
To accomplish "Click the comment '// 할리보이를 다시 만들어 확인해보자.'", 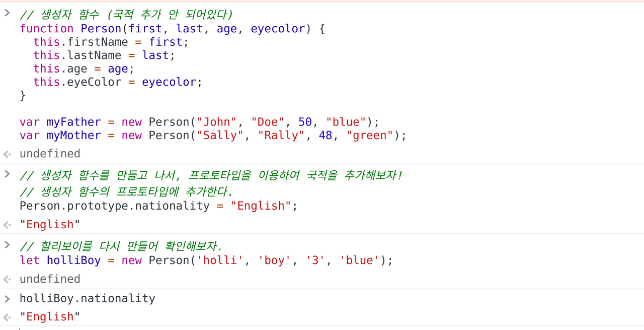I will tap(121, 246).
